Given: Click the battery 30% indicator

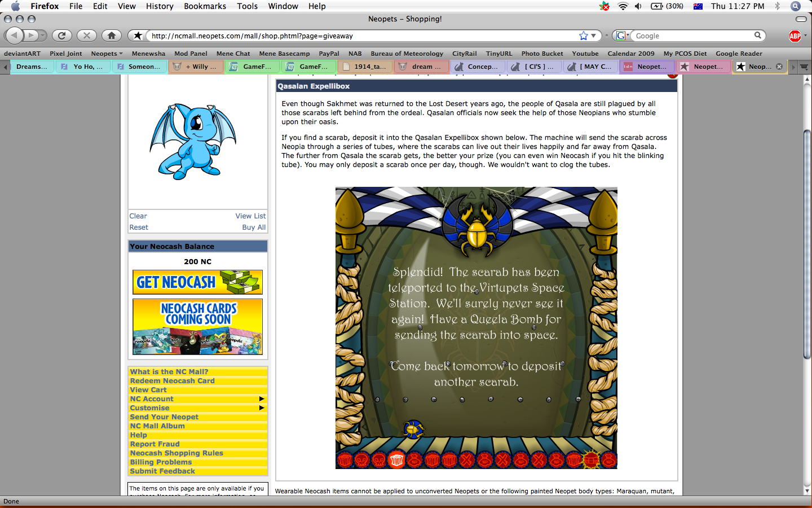Looking at the screenshot, I should click(x=667, y=6).
